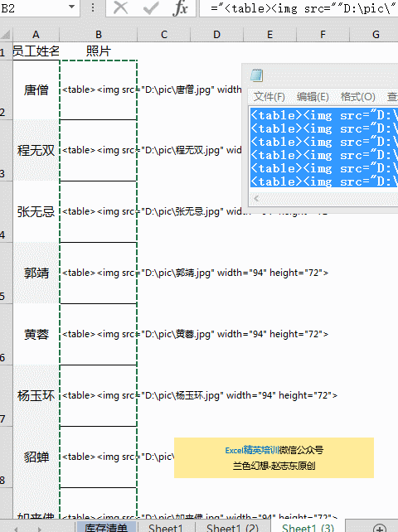Switch to Sheet1 tab

click(165, 528)
